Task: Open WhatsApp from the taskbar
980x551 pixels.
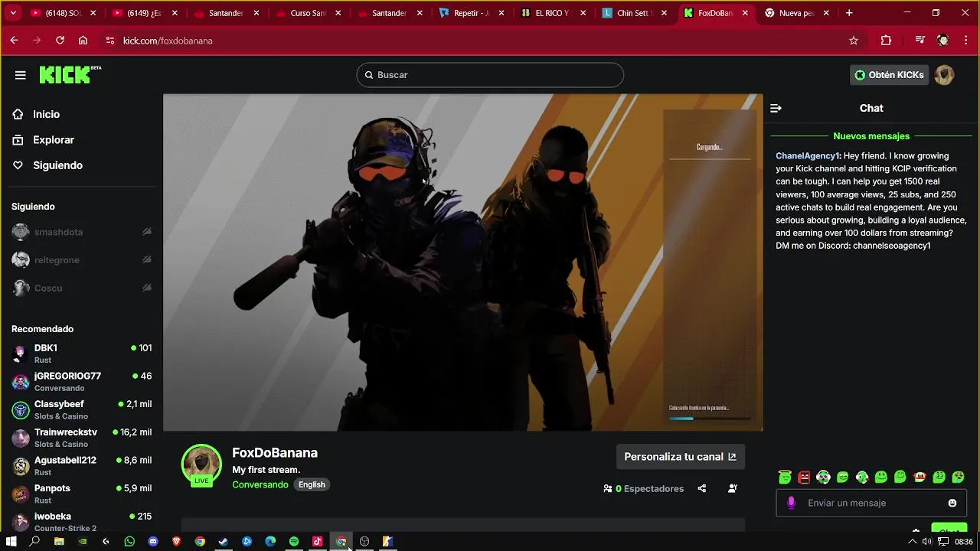Action: point(129,541)
